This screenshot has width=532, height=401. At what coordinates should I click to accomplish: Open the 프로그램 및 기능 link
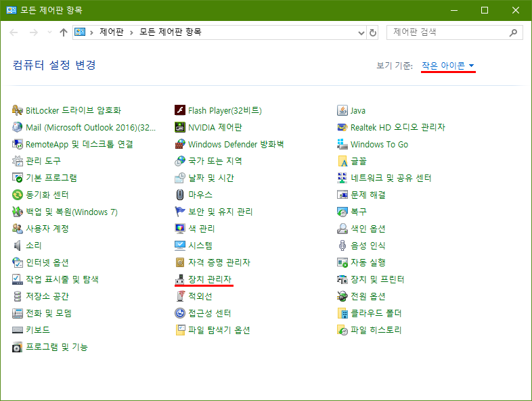click(x=57, y=347)
